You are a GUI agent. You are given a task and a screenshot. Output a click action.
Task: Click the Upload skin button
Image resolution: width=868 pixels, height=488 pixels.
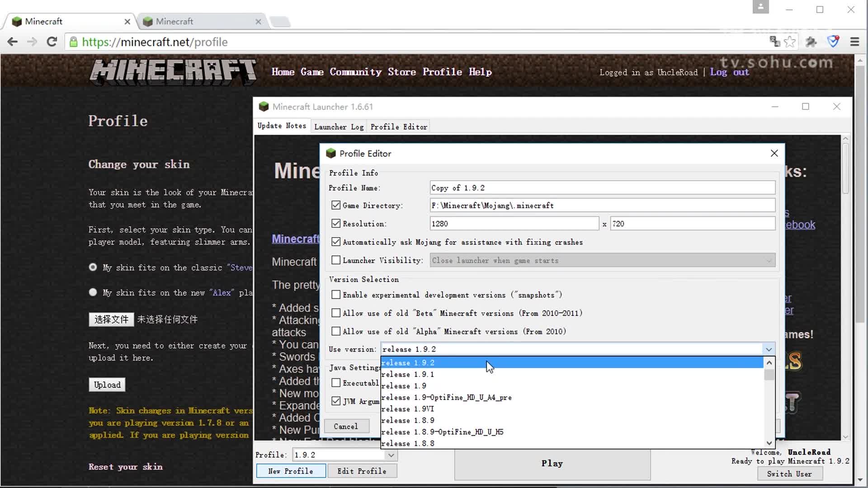pyautogui.click(x=107, y=385)
